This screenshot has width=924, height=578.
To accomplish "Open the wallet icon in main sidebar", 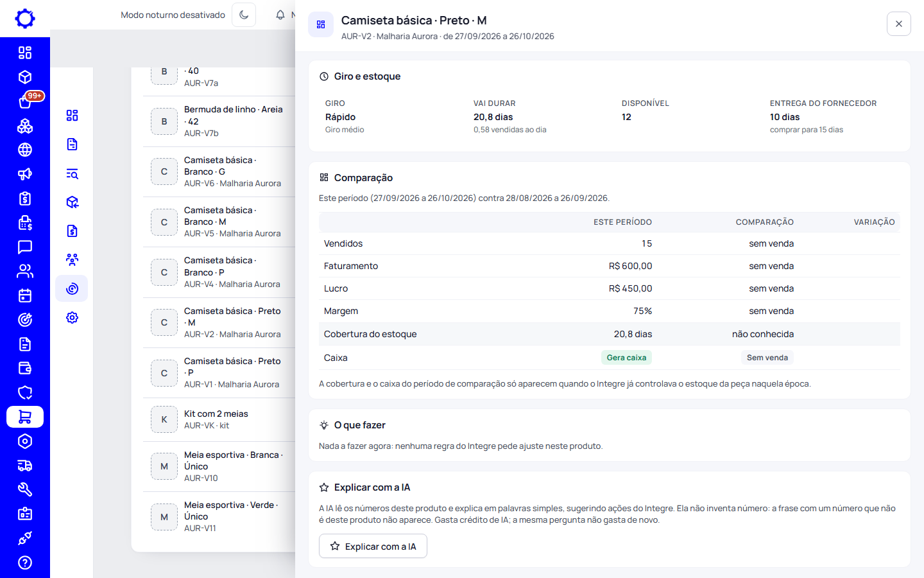I will tap(25, 369).
